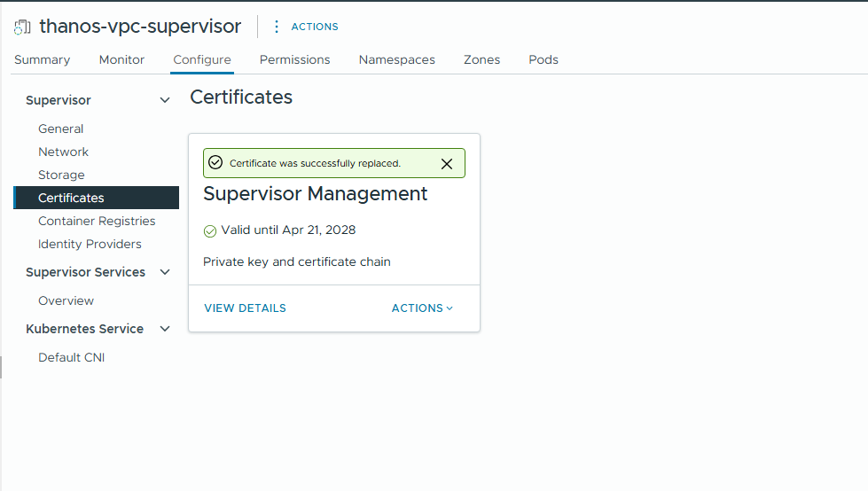Go to the Namespaces tab
The width and height of the screenshot is (868, 491).
point(396,59)
